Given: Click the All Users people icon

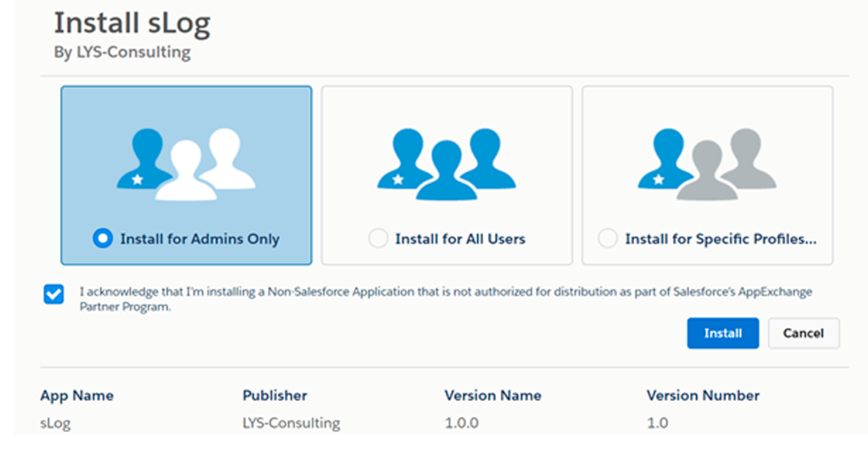Looking at the screenshot, I should pyautogui.click(x=446, y=164).
